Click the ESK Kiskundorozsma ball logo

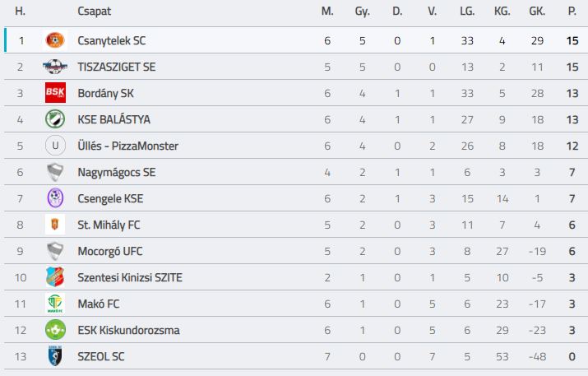55,330
